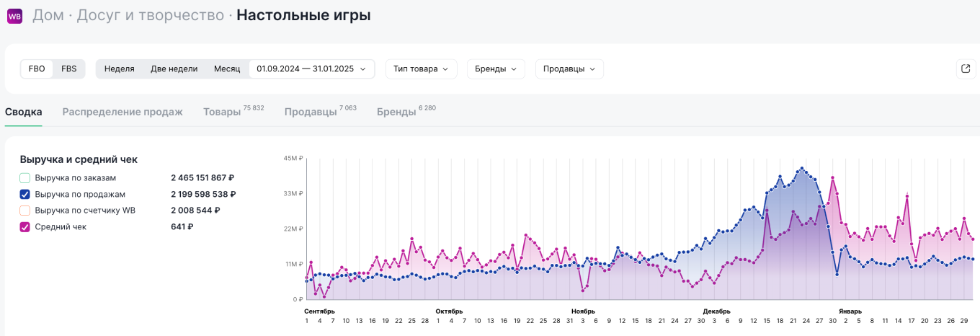This screenshot has width=980, height=336.
Task: Expand the Тип товара filter
Action: click(x=421, y=69)
